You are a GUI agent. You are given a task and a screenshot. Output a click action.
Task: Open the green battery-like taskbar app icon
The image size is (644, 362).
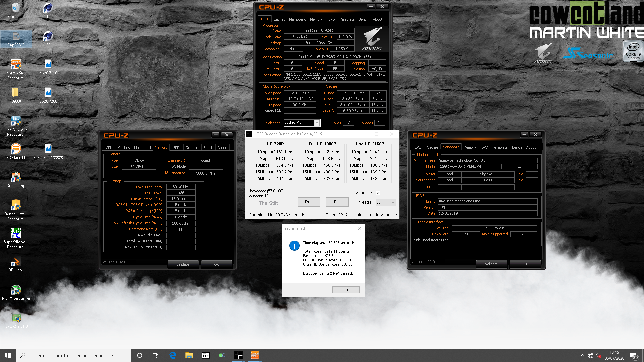pyautogui.click(x=222, y=355)
